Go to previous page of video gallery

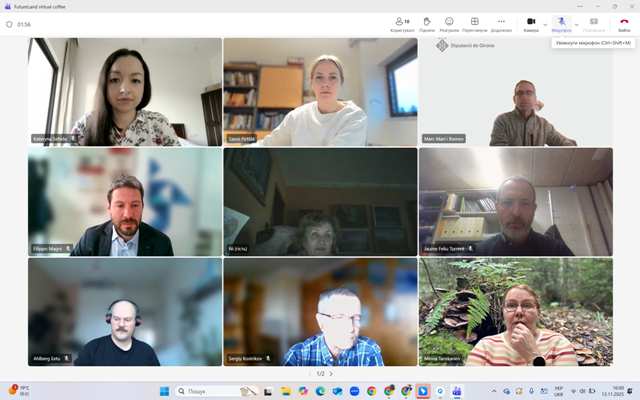pos(309,373)
